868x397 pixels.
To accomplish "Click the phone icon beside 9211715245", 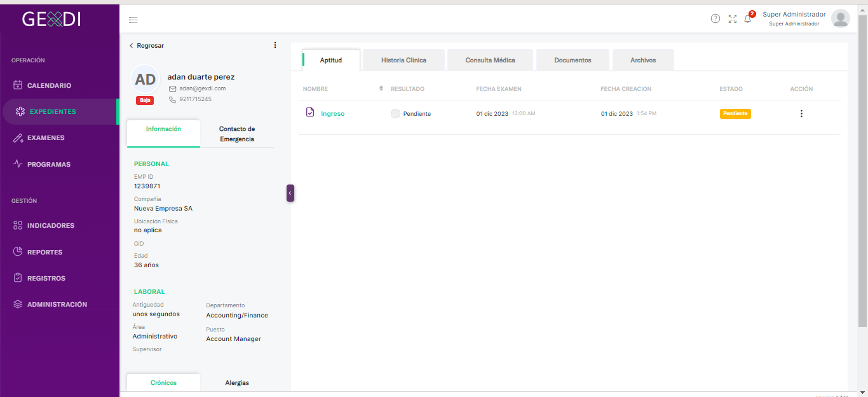I will [172, 99].
